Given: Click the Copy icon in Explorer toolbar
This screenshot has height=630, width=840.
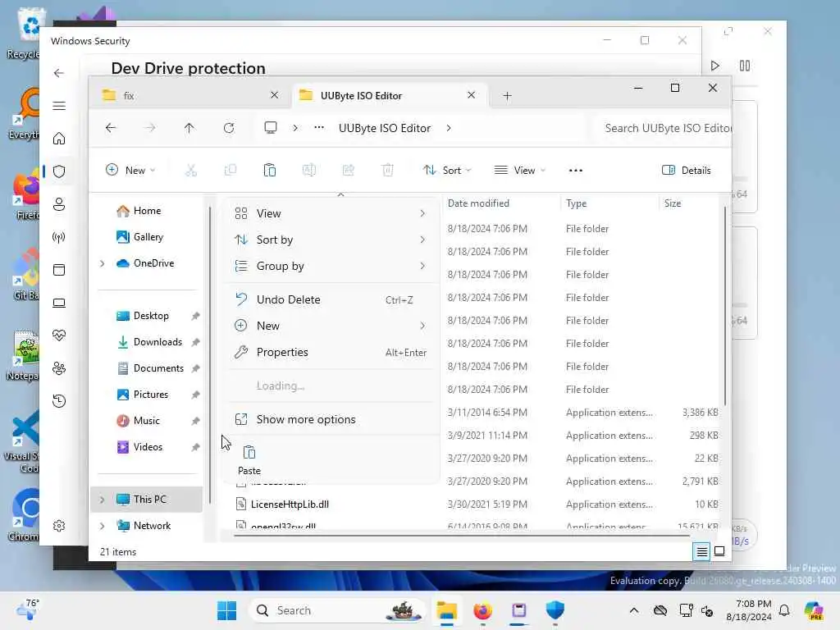Looking at the screenshot, I should pyautogui.click(x=231, y=171).
